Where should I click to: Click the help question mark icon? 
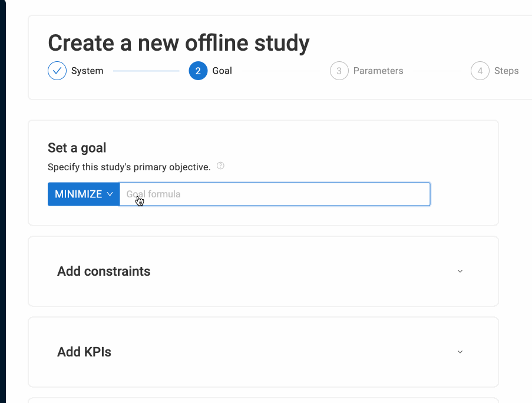click(220, 166)
